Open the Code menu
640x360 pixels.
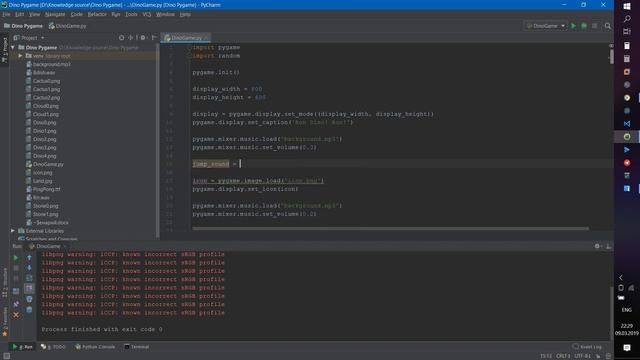point(76,14)
